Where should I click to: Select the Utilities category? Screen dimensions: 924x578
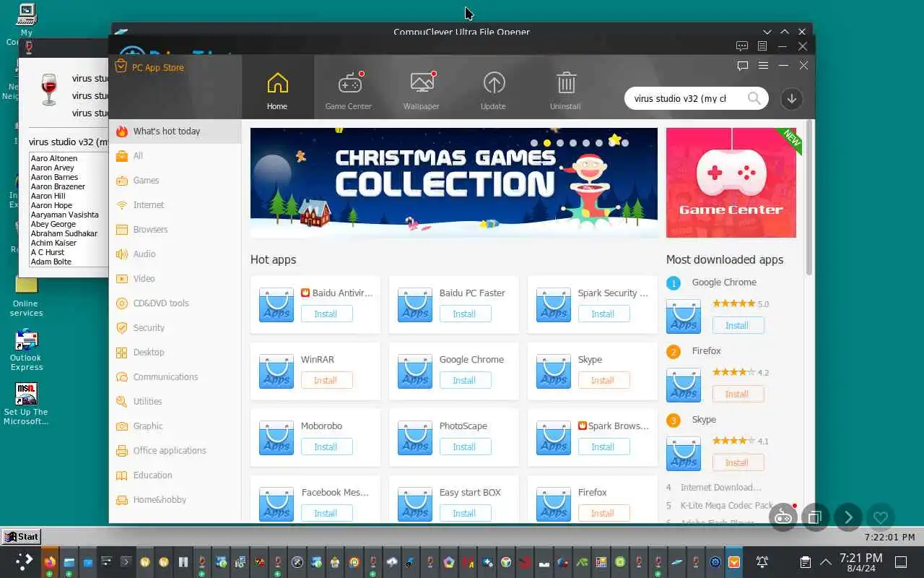[175, 402]
